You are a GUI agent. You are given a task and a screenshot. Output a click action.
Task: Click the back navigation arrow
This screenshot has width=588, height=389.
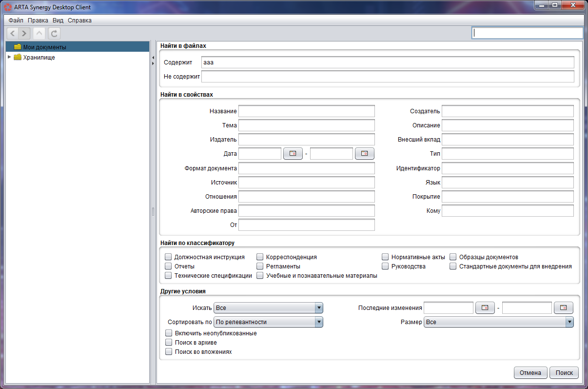coord(12,33)
